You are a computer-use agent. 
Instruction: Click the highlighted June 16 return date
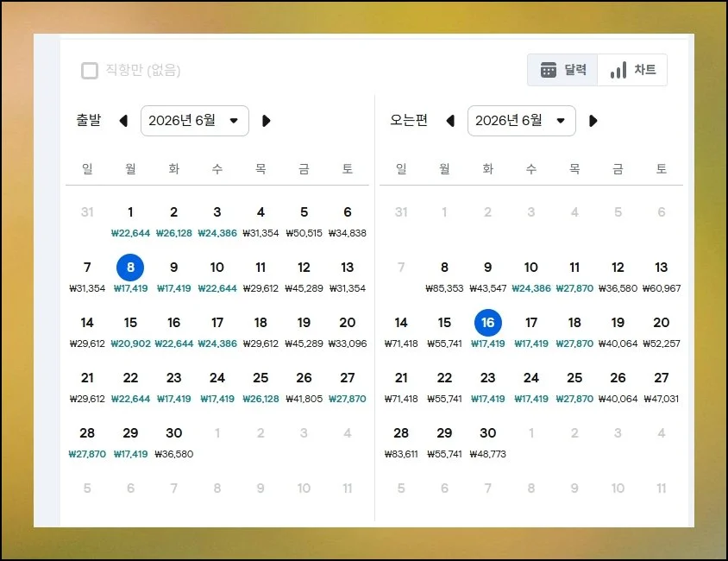click(x=487, y=323)
